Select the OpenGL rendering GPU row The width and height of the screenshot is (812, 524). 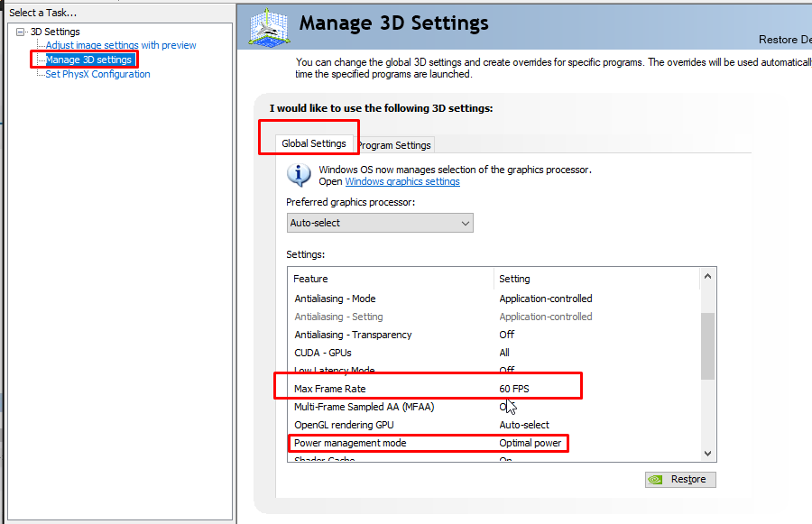pyautogui.click(x=494, y=425)
